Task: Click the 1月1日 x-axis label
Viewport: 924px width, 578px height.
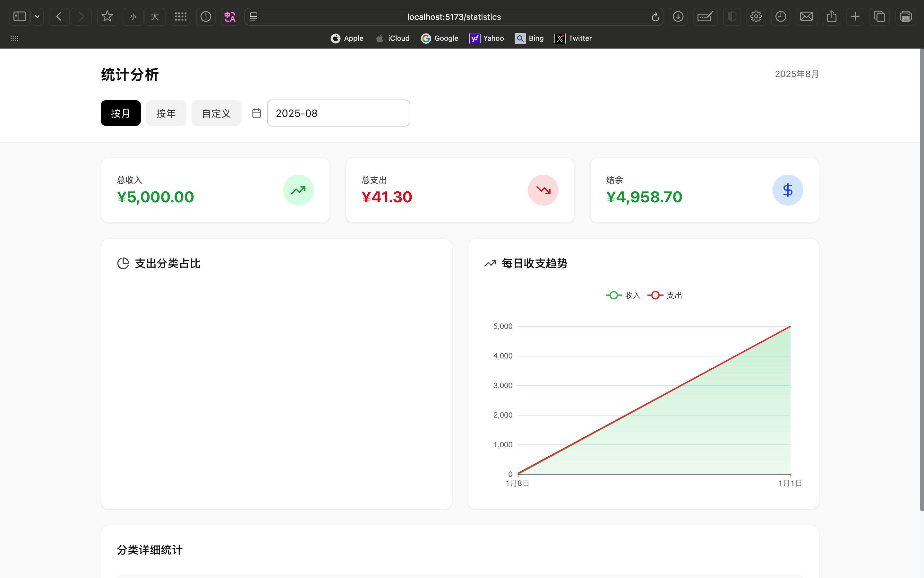Action: pyautogui.click(x=790, y=483)
